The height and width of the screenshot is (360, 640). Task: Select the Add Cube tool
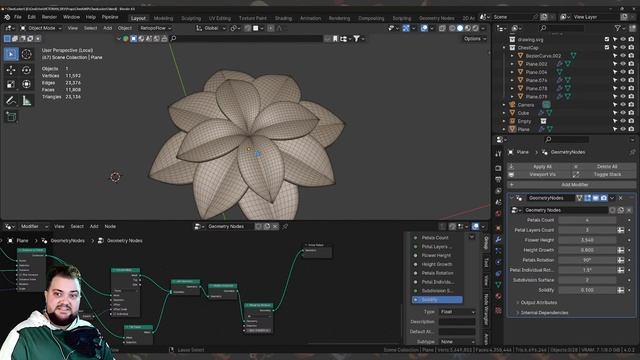(11, 117)
